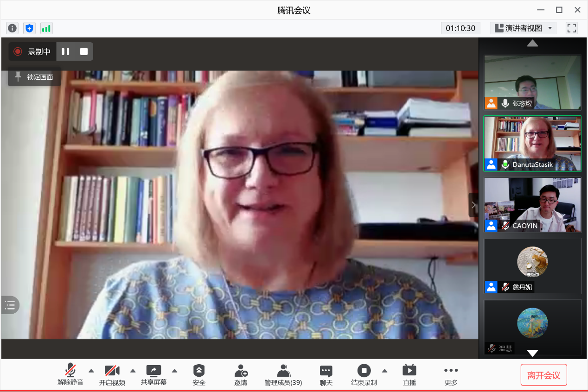Viewport: 588px width, 392px height.
Task: Unmute the microphone (解除静音)
Action: (70, 375)
